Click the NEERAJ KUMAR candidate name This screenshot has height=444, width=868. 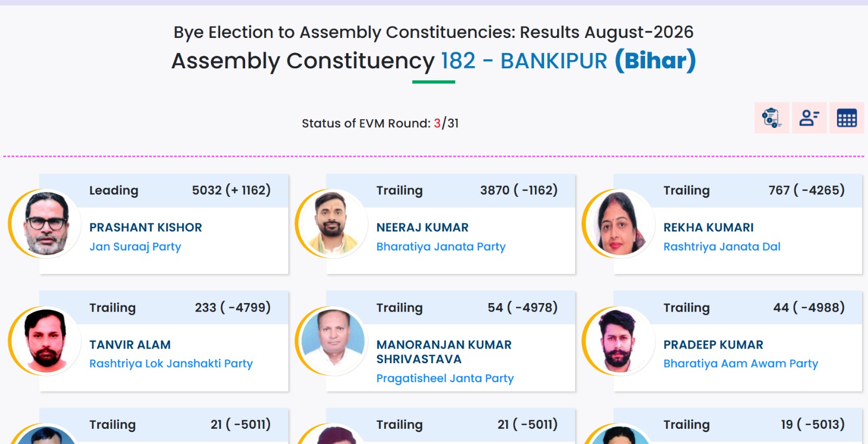click(423, 227)
